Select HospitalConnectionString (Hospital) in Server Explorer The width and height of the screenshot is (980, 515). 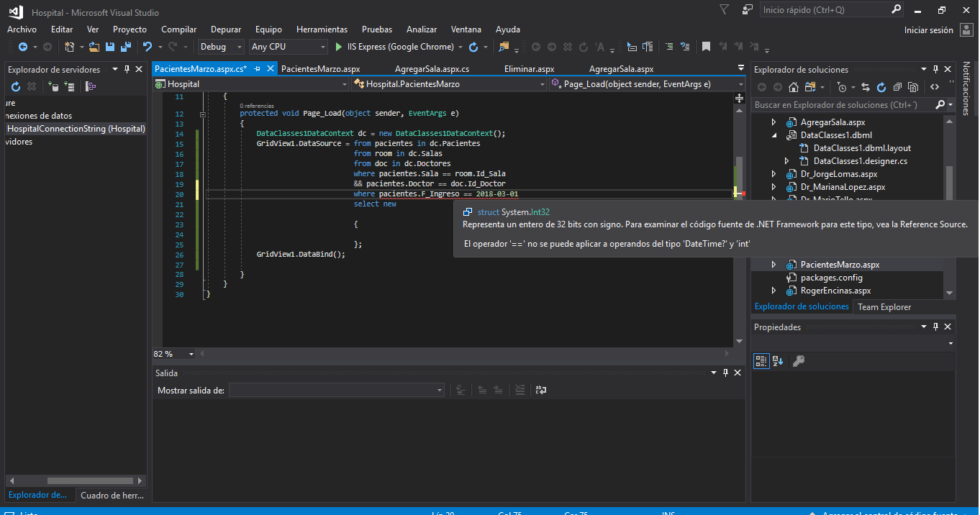(x=76, y=129)
